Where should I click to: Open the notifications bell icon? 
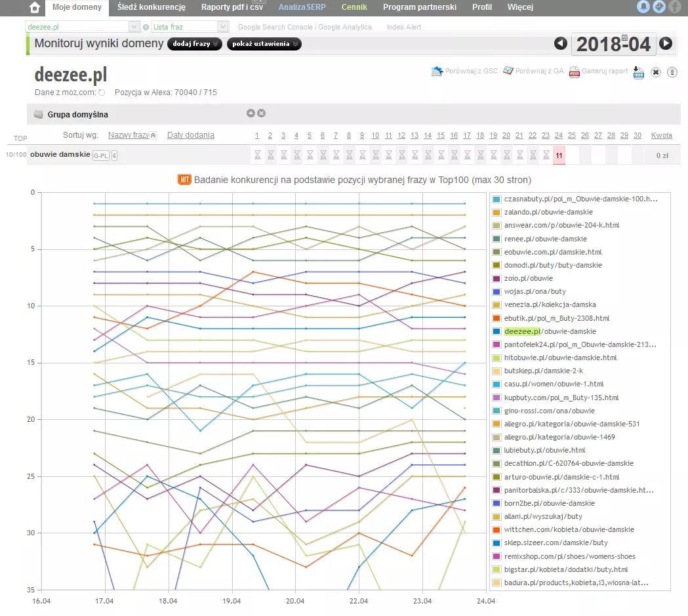coord(643,7)
